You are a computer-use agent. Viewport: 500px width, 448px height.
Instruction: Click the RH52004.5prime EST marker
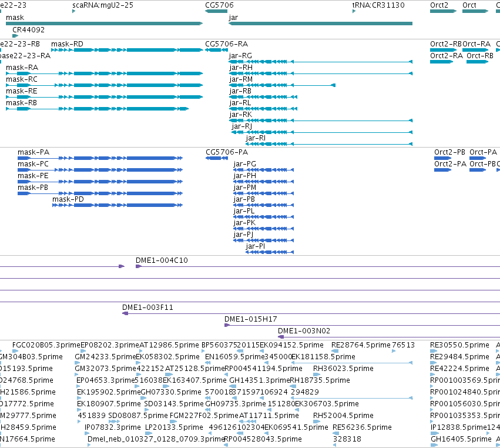point(317,422)
